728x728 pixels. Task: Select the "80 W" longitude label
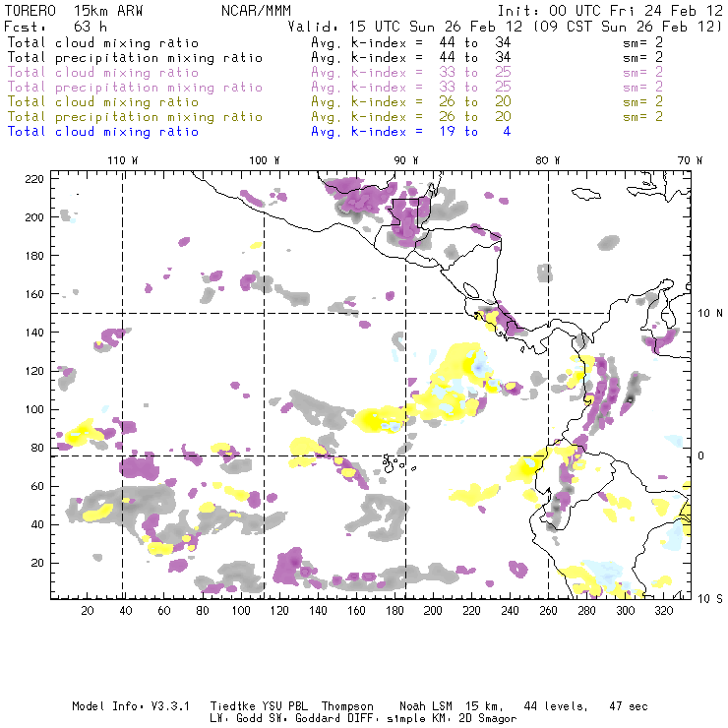click(548, 160)
